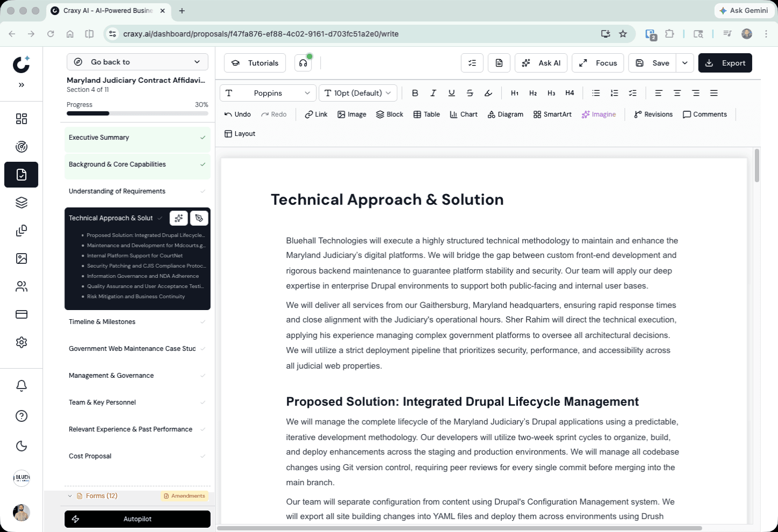Image resolution: width=778 pixels, height=532 pixels.
Task: Toggle the Executive Summary completion checkmark
Action: [203, 138]
